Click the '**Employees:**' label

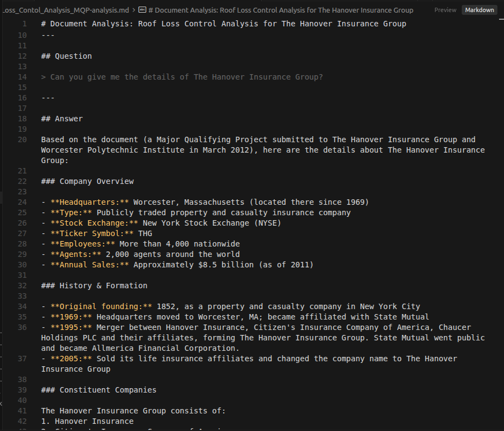click(x=83, y=244)
